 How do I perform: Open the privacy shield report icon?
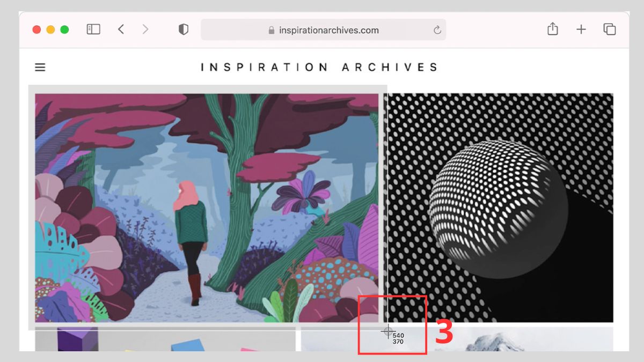pyautogui.click(x=184, y=29)
